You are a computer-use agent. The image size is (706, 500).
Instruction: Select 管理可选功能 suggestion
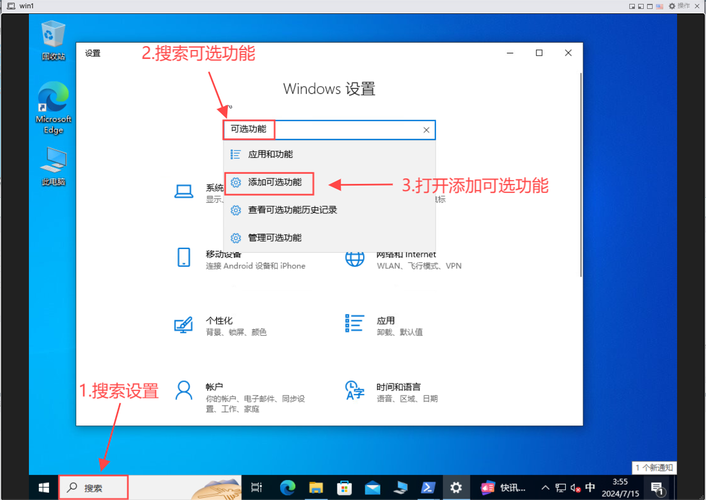(329, 238)
